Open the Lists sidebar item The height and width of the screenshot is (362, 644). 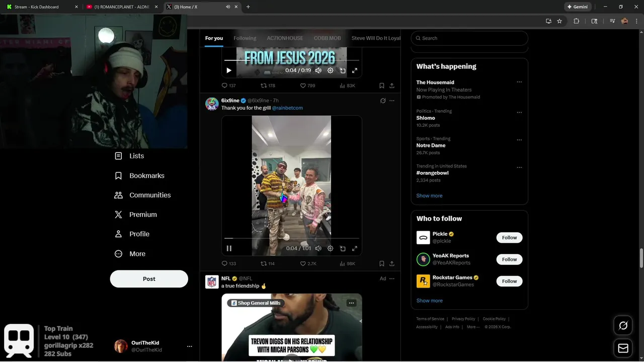coord(129,156)
